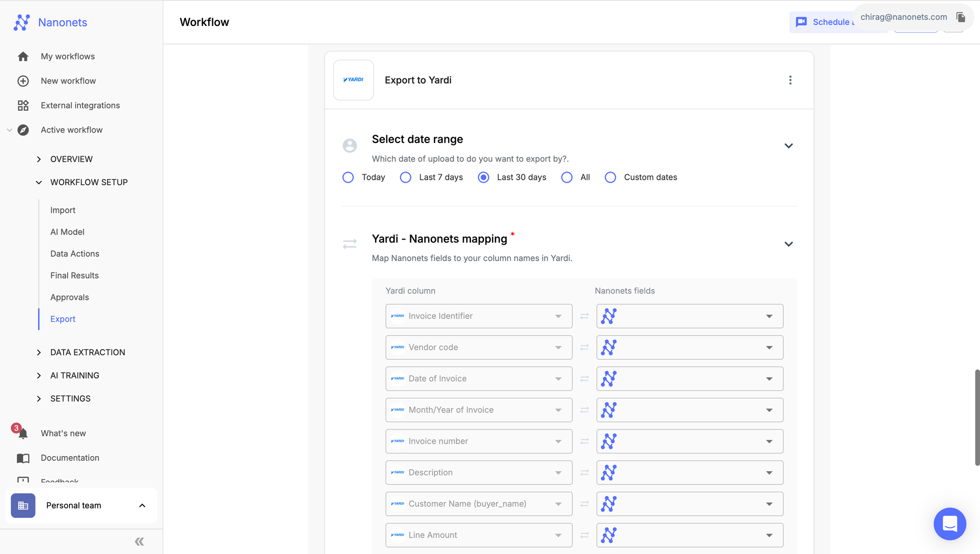
Task: Click the Schedule button in header
Action: 823,23
